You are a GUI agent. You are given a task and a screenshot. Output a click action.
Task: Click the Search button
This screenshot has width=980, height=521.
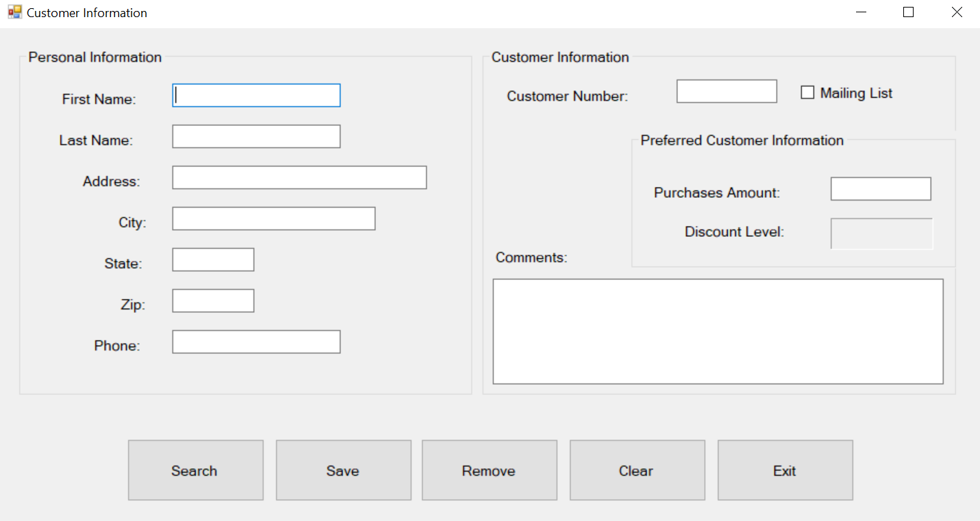click(195, 470)
